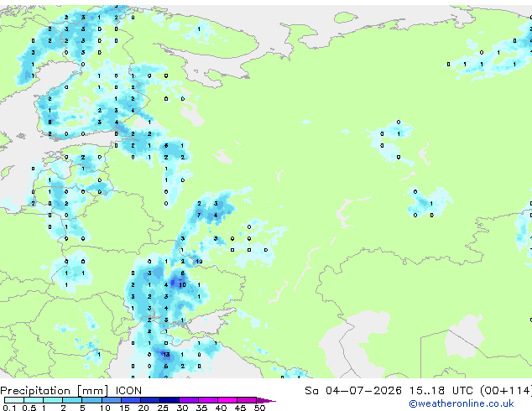The width and height of the screenshot is (532, 411).
Task: Click the '0.1' legend scale label
Action: tap(9, 408)
